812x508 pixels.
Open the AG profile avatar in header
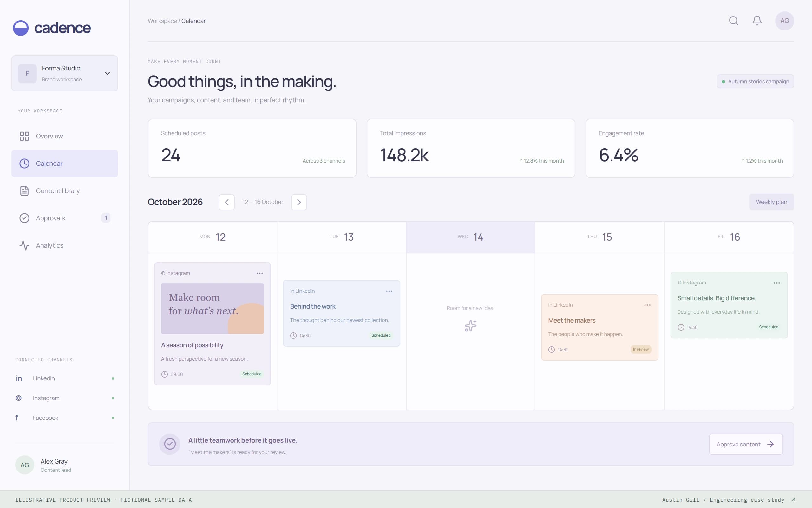click(x=784, y=21)
